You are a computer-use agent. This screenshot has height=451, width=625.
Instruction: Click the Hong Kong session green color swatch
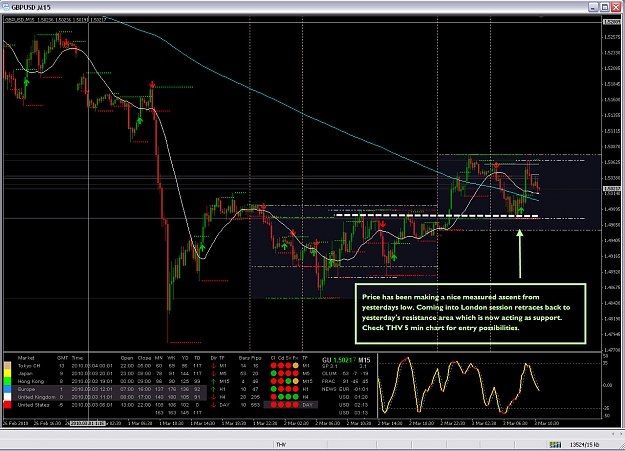coord(8,381)
